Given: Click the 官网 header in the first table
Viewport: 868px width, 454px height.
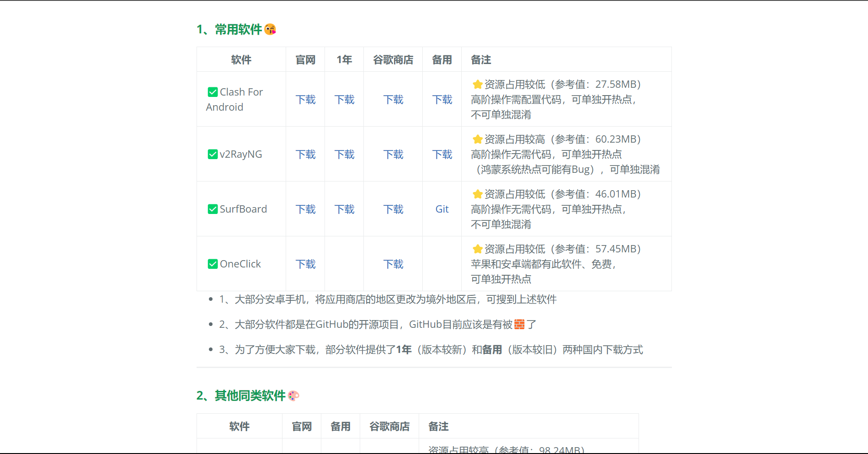Looking at the screenshot, I should tap(305, 59).
